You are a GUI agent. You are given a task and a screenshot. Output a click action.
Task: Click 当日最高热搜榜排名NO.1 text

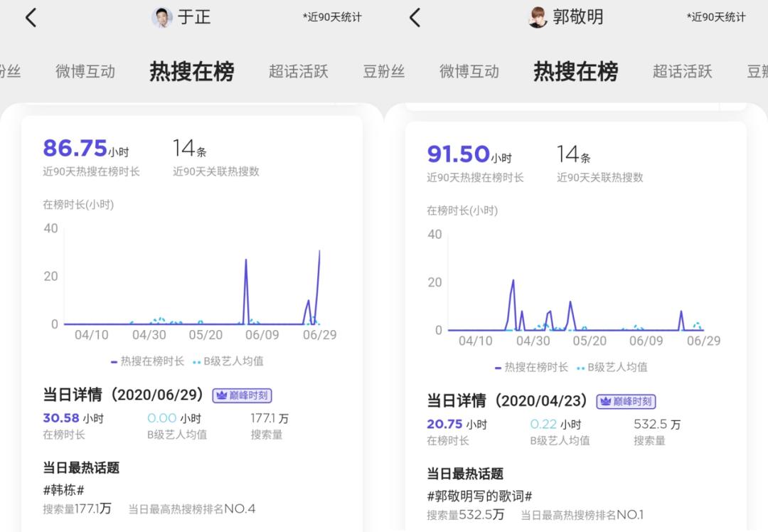click(x=582, y=515)
